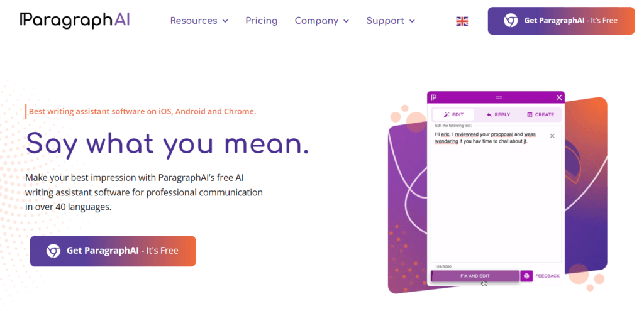Expand the Resources dropdown menu

click(x=199, y=21)
